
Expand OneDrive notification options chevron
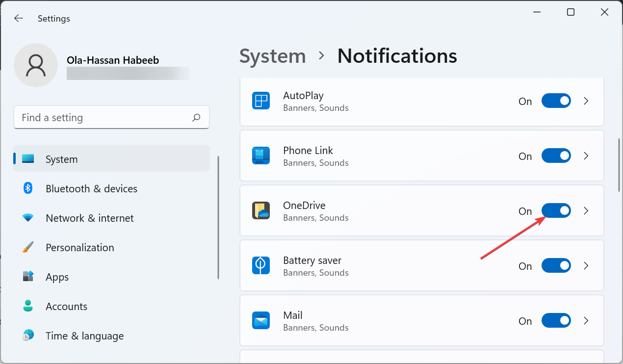[x=586, y=211]
